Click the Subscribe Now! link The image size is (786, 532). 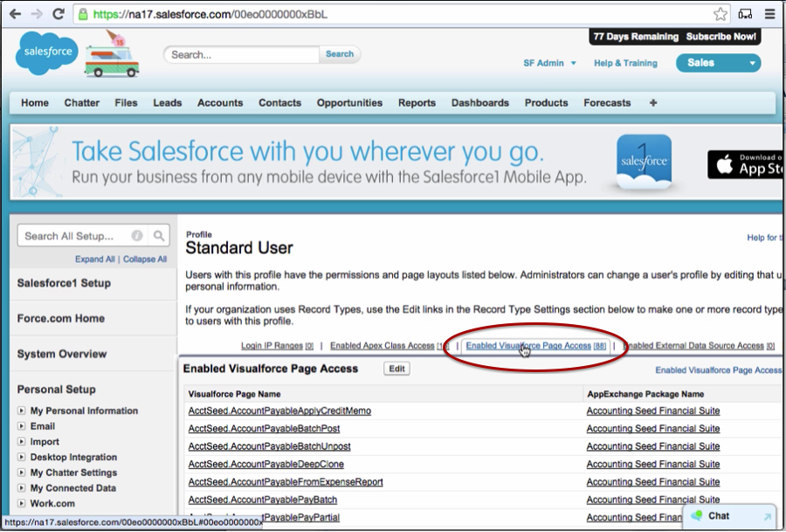[720, 37]
